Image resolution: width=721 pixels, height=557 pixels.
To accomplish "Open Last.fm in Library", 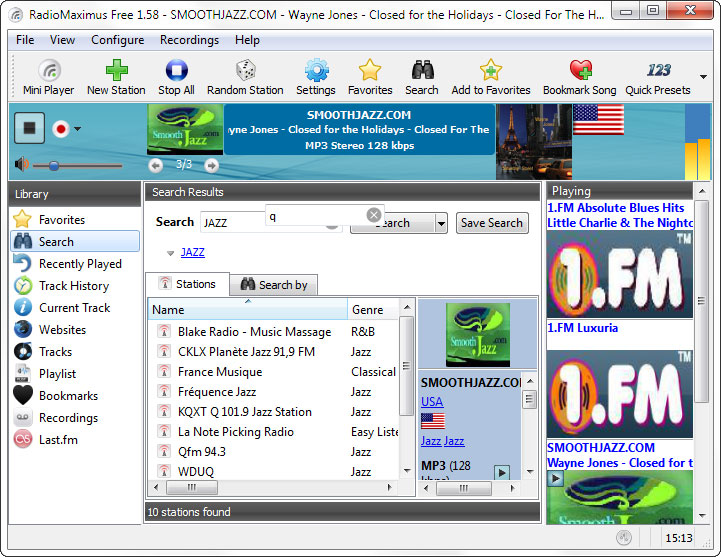I will (x=75, y=440).
